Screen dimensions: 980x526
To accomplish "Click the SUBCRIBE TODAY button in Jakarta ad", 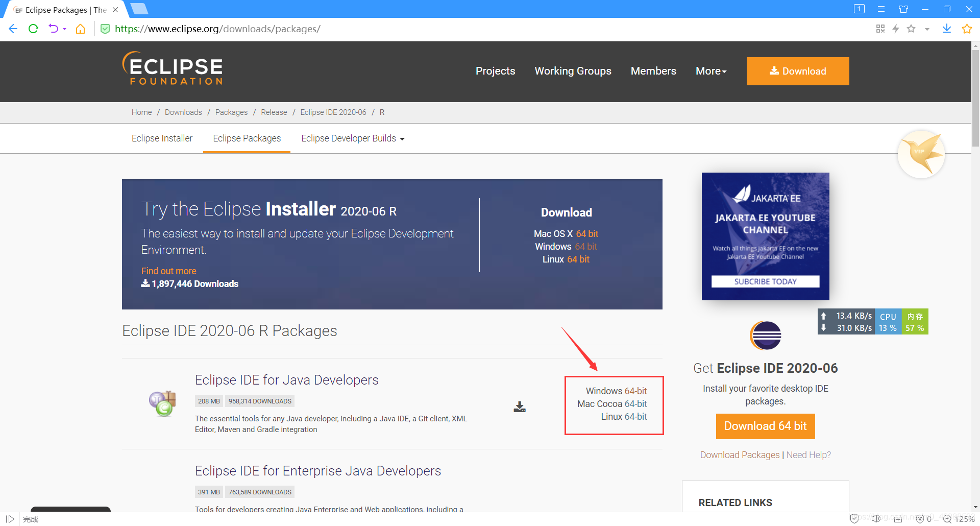I will pos(766,282).
